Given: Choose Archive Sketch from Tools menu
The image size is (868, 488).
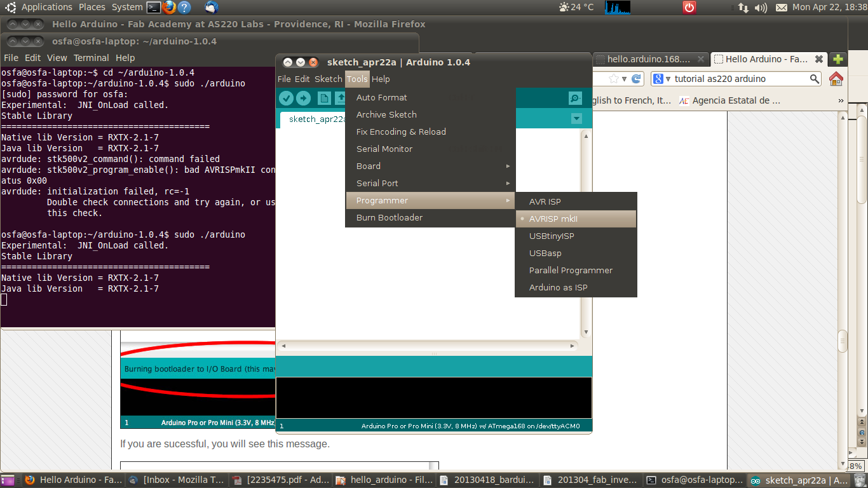Looking at the screenshot, I should click(430, 114).
